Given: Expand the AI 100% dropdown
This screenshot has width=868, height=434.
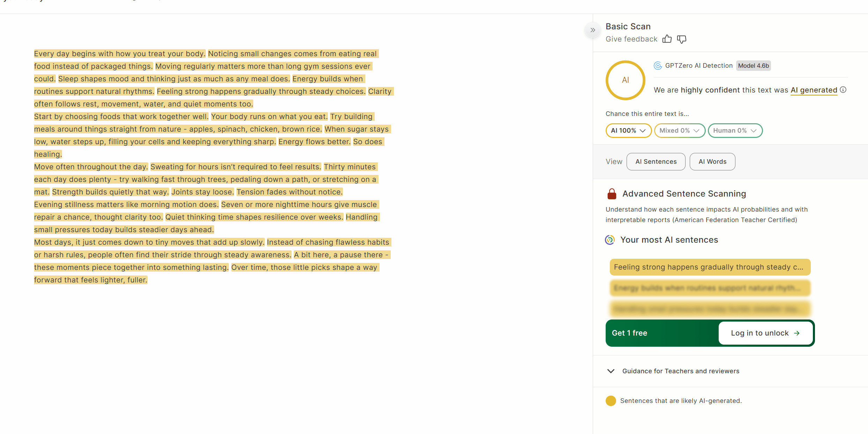Looking at the screenshot, I should click(628, 131).
